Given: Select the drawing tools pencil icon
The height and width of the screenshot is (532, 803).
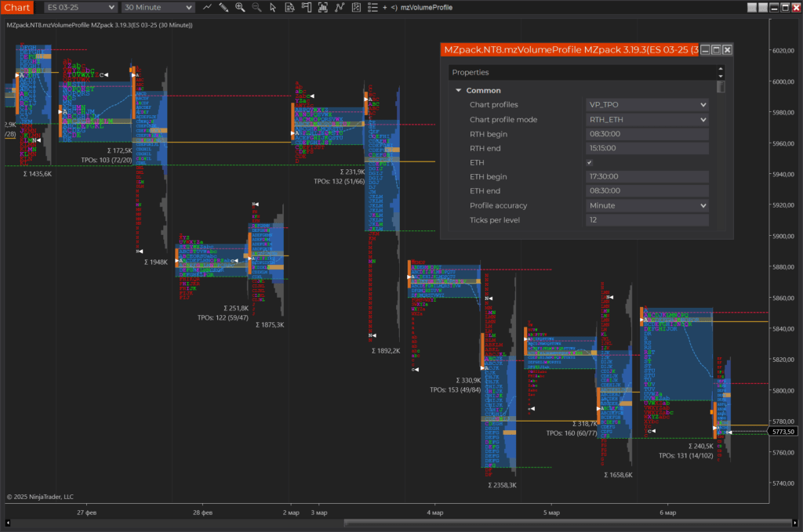Looking at the screenshot, I should 223,7.
